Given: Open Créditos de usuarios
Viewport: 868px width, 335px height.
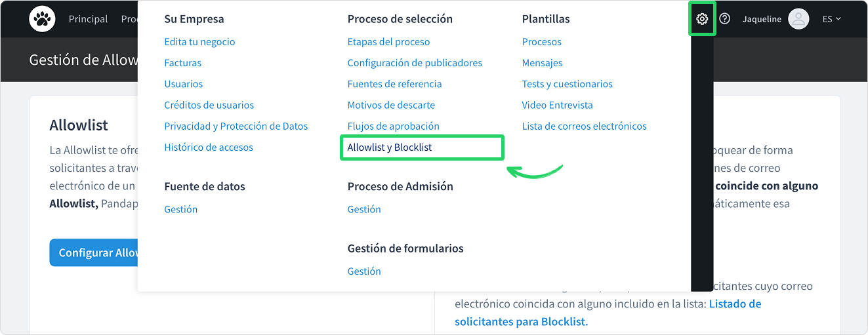Looking at the screenshot, I should coord(209,105).
